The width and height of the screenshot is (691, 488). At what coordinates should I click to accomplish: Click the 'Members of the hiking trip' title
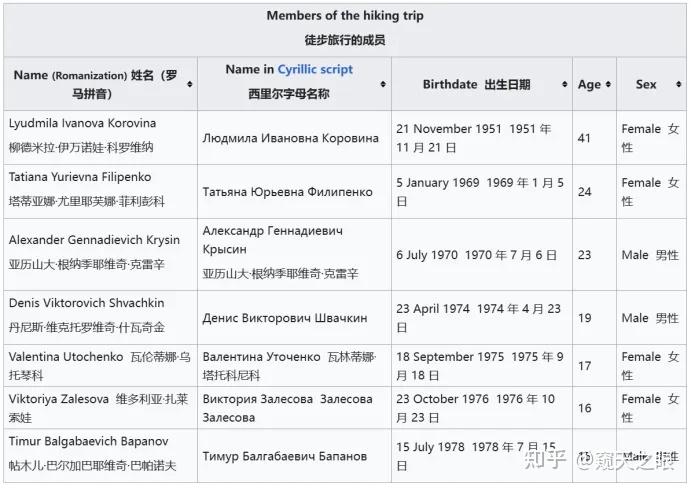click(345, 16)
